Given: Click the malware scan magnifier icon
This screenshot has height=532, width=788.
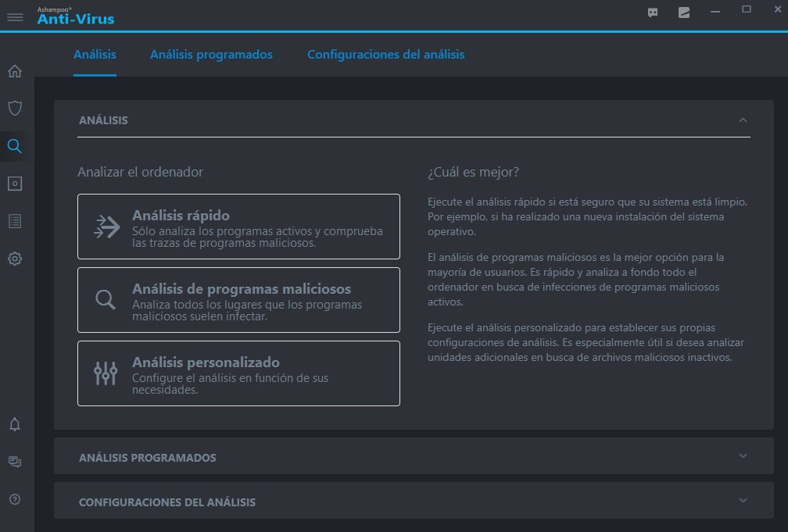Looking at the screenshot, I should point(106,300).
